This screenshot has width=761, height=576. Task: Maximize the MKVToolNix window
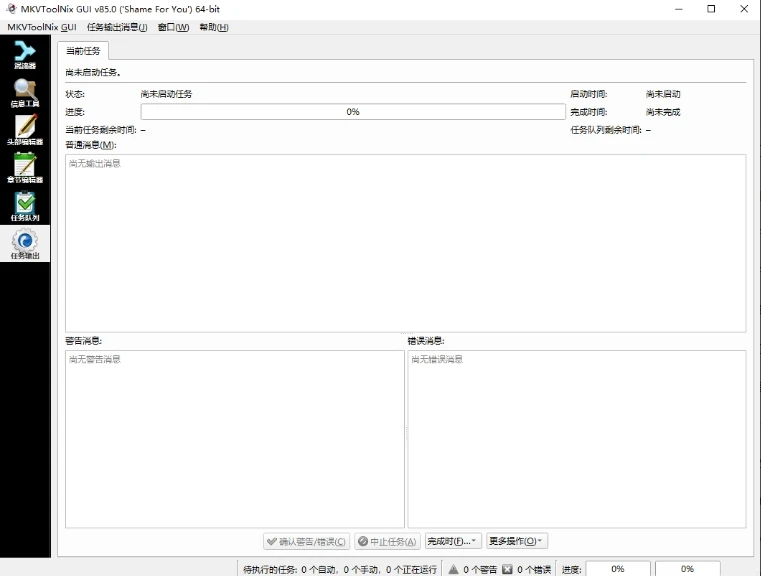tap(711, 9)
